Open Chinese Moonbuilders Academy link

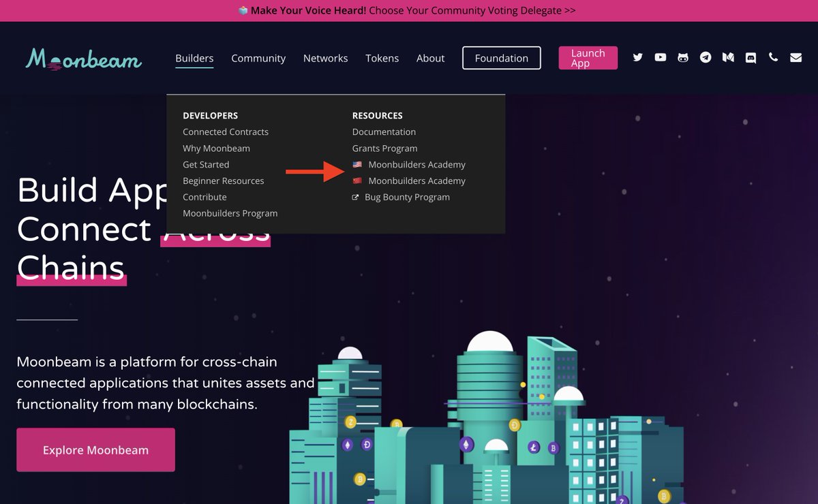[x=416, y=181]
